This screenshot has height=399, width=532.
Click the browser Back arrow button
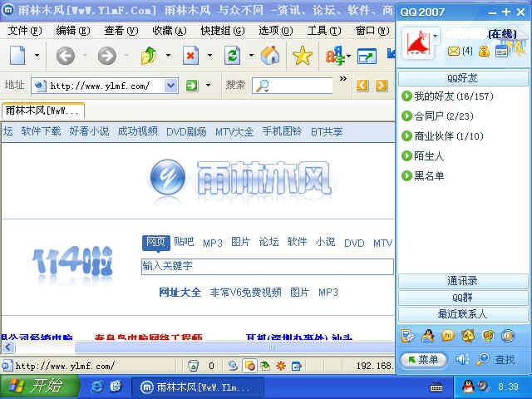coord(66,56)
